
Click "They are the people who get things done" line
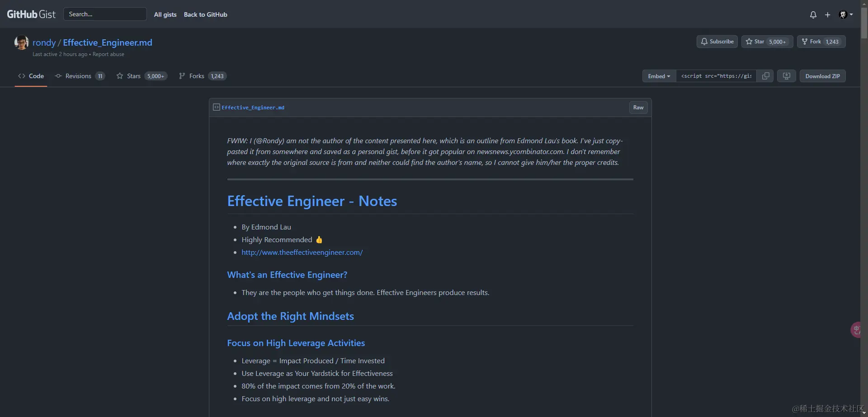[365, 293]
